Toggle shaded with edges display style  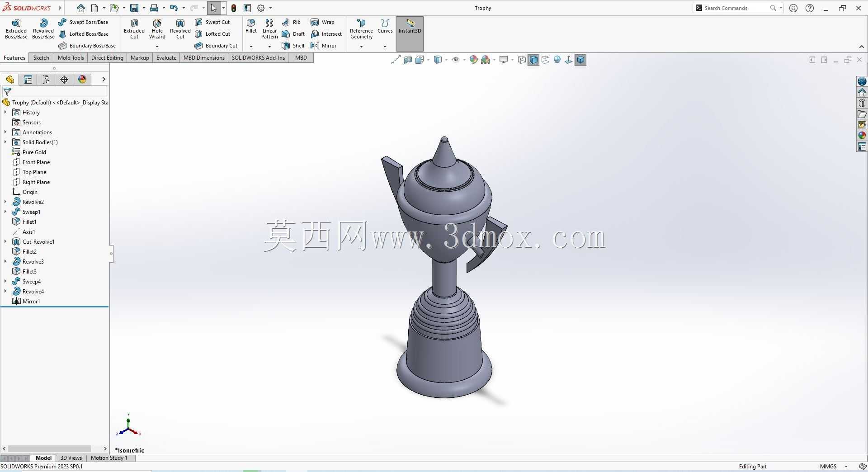(x=533, y=60)
